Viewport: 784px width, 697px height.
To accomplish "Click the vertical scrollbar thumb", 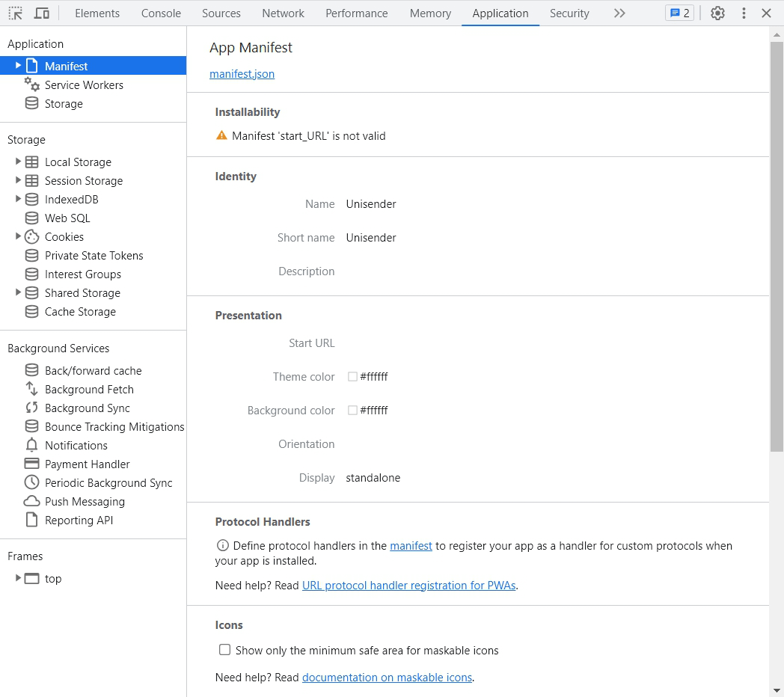I will (x=777, y=247).
